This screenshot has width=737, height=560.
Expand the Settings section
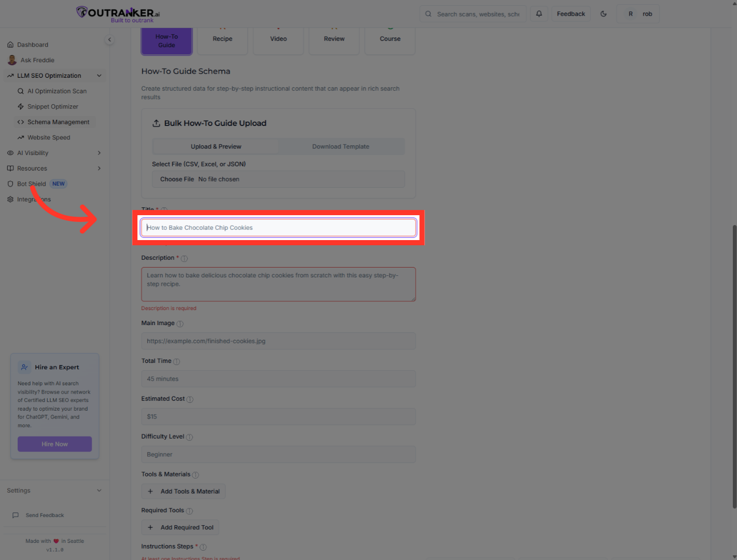pos(54,491)
